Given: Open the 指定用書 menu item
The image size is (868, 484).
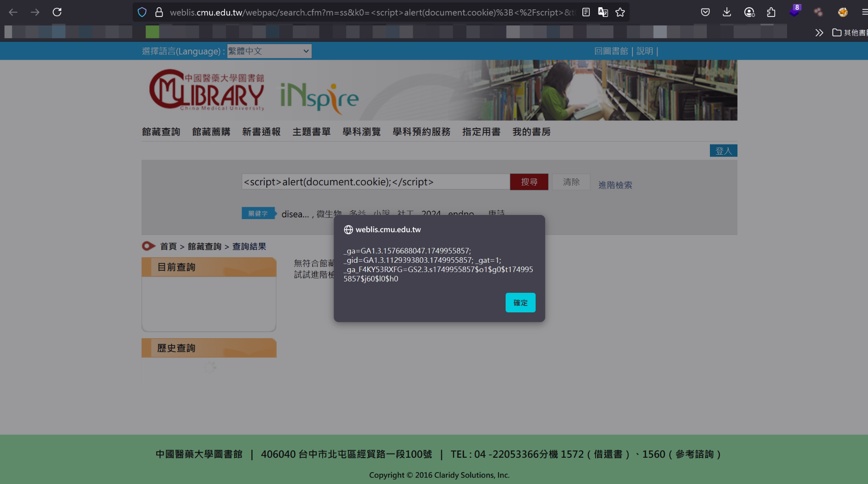Looking at the screenshot, I should 481,132.
